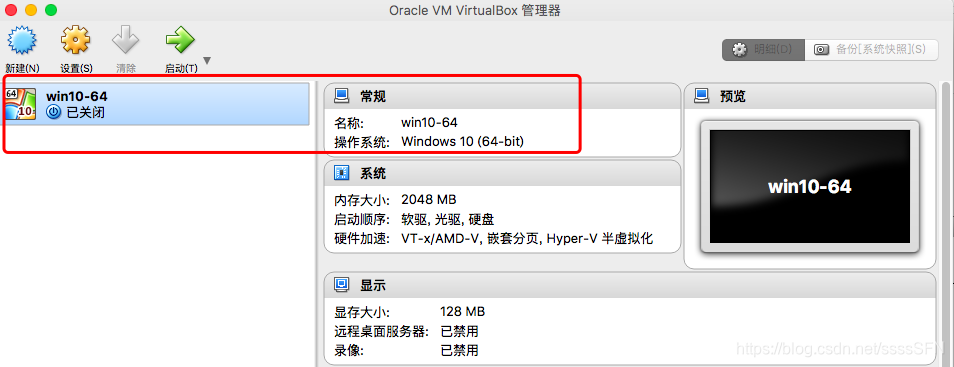Image resolution: width=954 pixels, height=367 pixels.
Task: Open the General (常规) section header
Action: [502, 96]
